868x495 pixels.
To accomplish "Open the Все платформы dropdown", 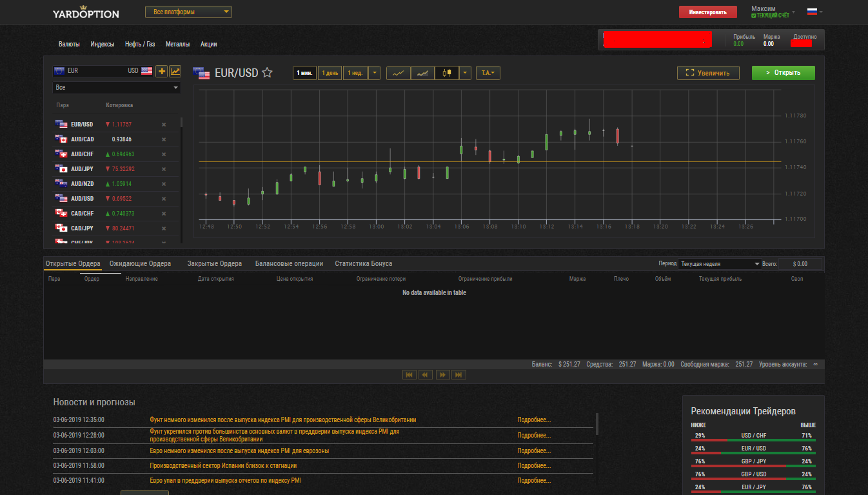I will pos(188,12).
